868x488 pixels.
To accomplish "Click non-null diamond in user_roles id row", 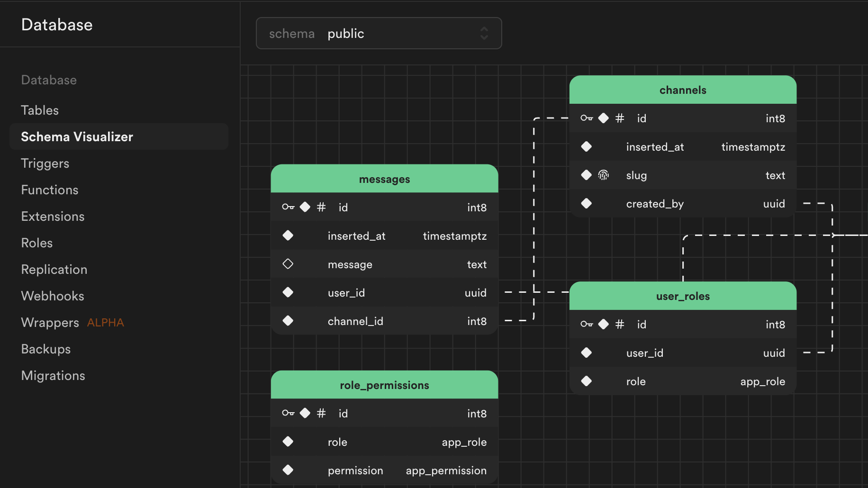I will (x=604, y=324).
